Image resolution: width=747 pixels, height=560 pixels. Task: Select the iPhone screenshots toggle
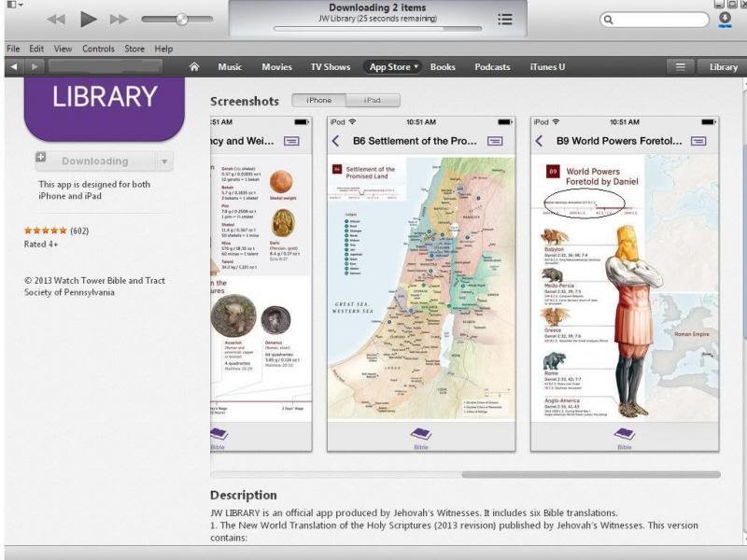point(318,100)
